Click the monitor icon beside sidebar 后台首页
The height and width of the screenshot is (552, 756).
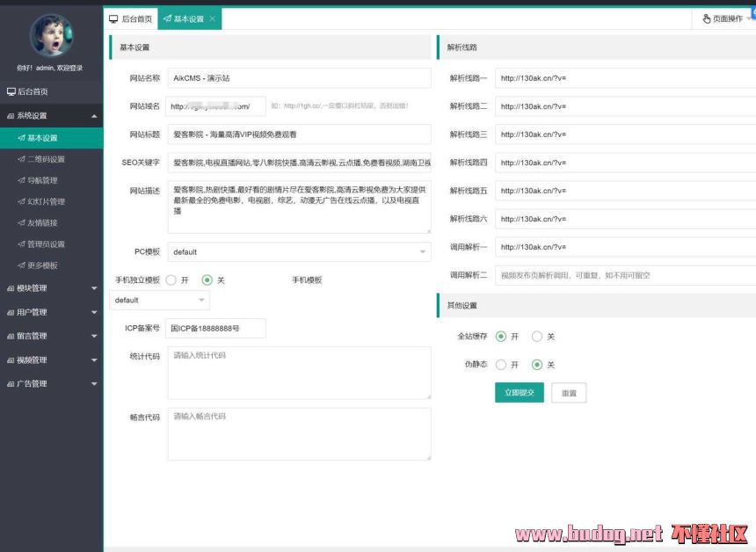pyautogui.click(x=11, y=91)
